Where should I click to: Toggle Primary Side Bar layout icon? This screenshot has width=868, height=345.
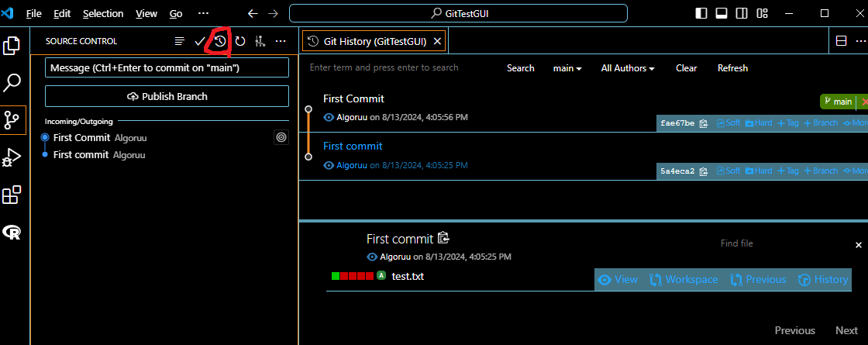pyautogui.click(x=701, y=13)
